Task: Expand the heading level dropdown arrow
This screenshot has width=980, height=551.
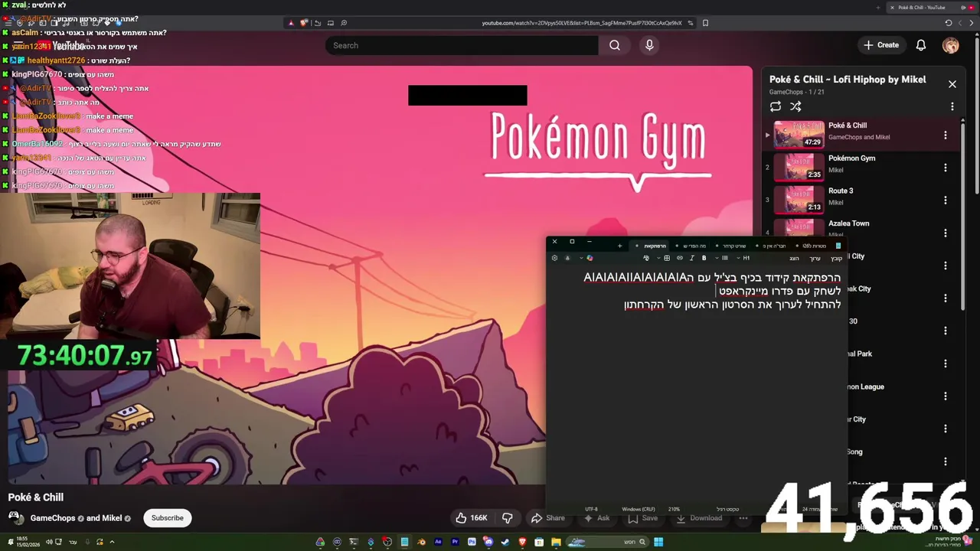Action: (738, 258)
